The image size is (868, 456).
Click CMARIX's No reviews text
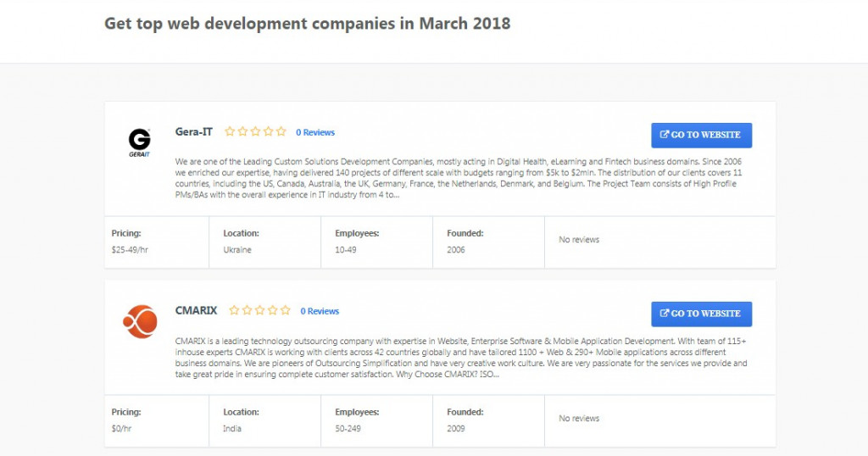coord(579,419)
